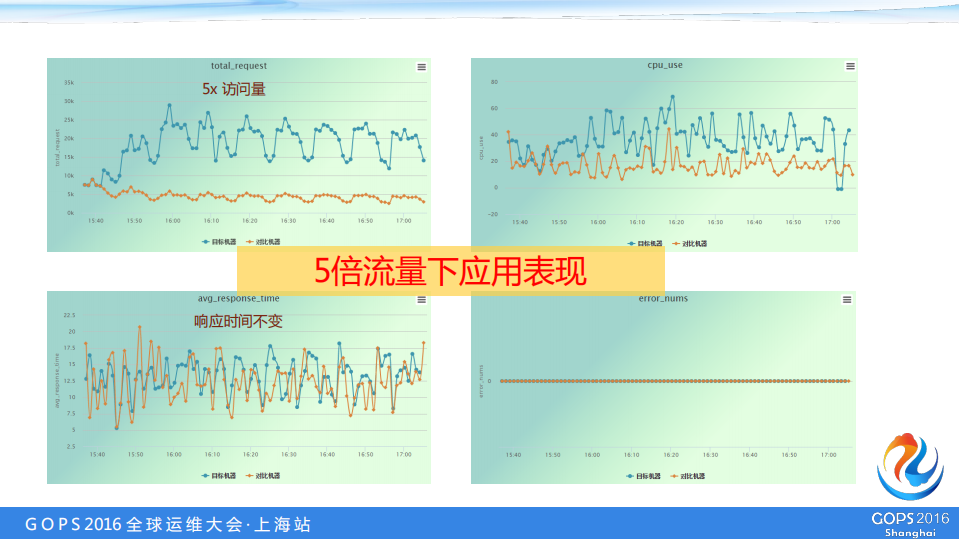The height and width of the screenshot is (539, 959).
Task: Click the 22.5 y-axis label in avg_response_time
Action: point(69,315)
